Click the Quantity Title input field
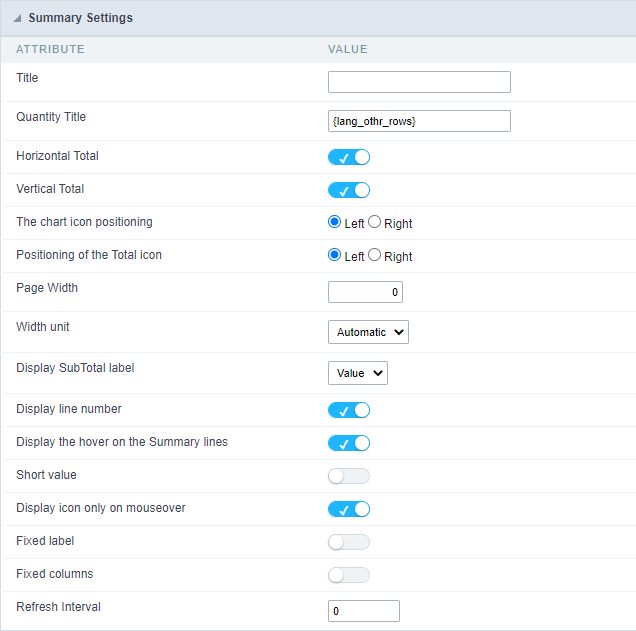Screen dimensions: 636x631 click(419, 121)
